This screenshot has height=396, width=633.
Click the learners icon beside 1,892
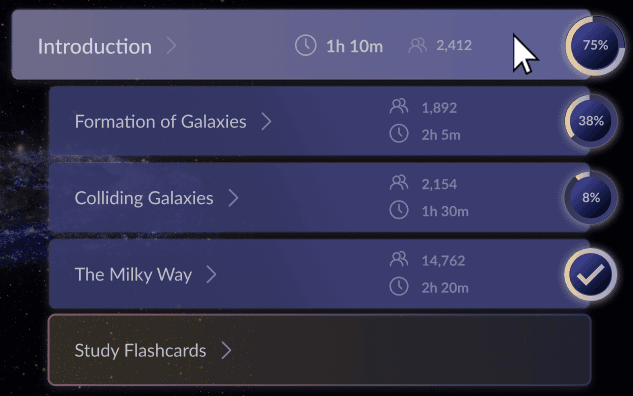tap(399, 107)
